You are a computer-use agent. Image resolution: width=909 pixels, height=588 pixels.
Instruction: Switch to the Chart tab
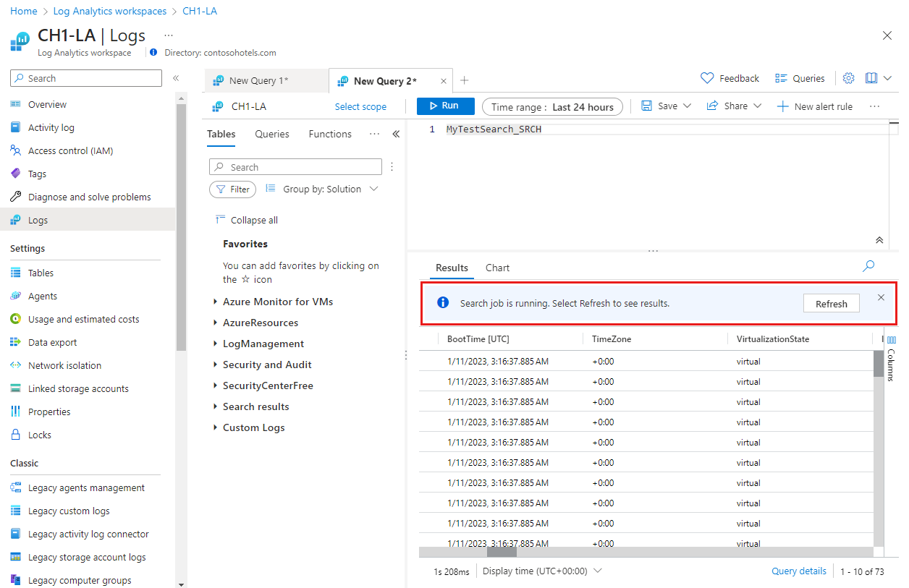coord(497,268)
